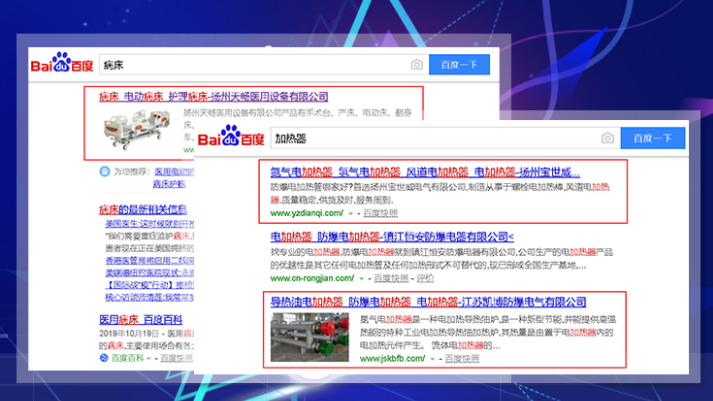Open the 医用病床_百度百科 result
This screenshot has width=713, height=401.
[x=141, y=320]
